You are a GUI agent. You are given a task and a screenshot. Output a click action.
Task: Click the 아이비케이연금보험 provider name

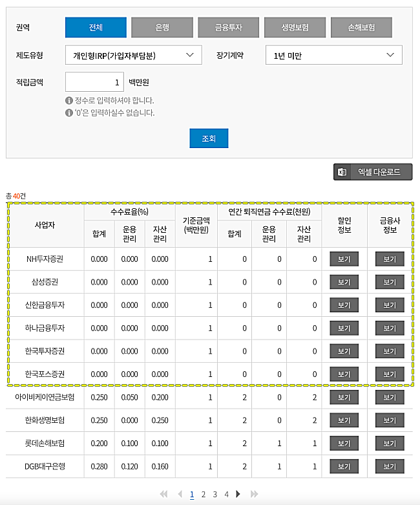(x=45, y=398)
